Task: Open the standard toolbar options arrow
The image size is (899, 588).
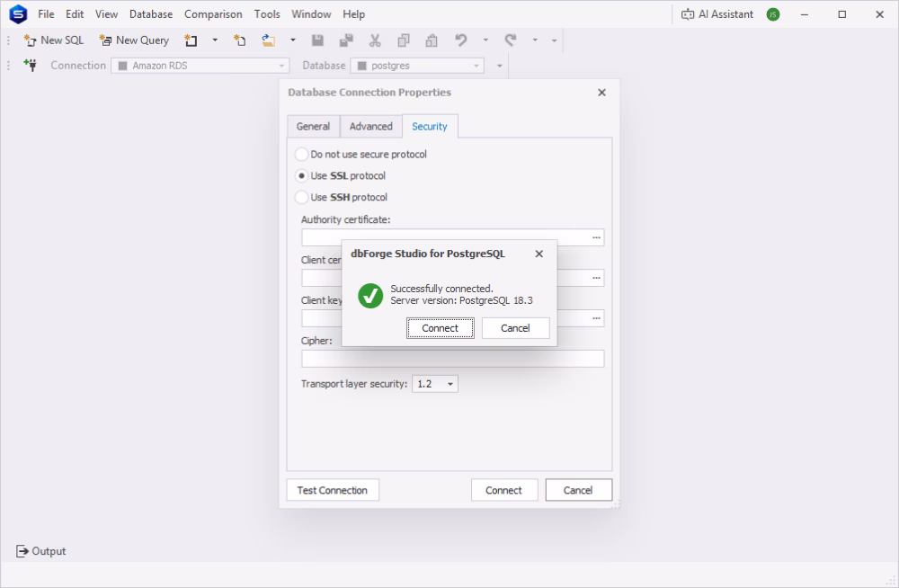Action: (x=554, y=40)
